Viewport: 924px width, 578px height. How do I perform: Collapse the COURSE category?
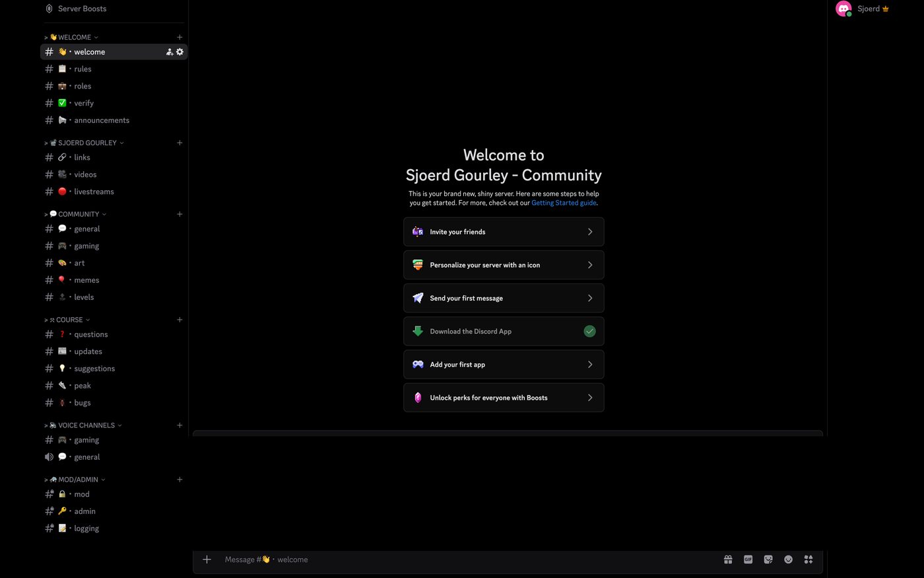coord(67,320)
